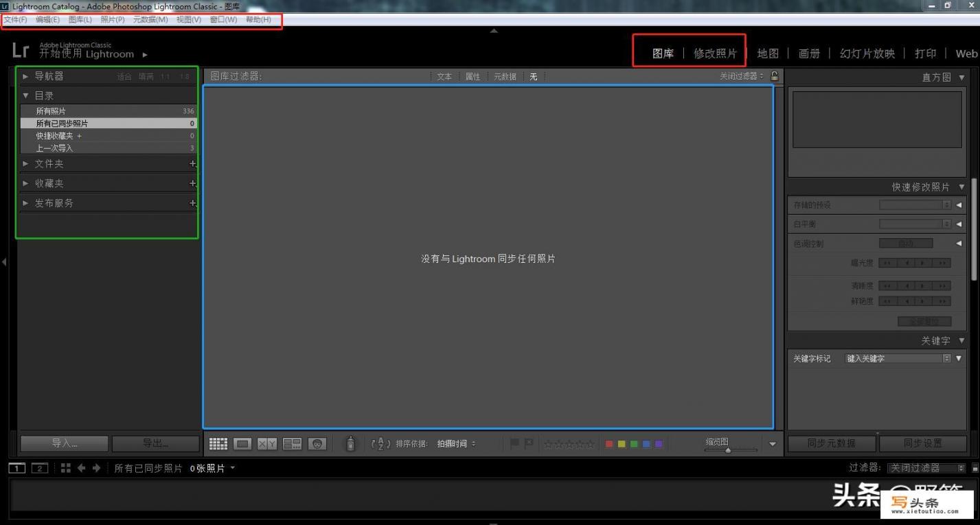Switch to Grid view icon
The height and width of the screenshot is (525, 980).
(218, 444)
